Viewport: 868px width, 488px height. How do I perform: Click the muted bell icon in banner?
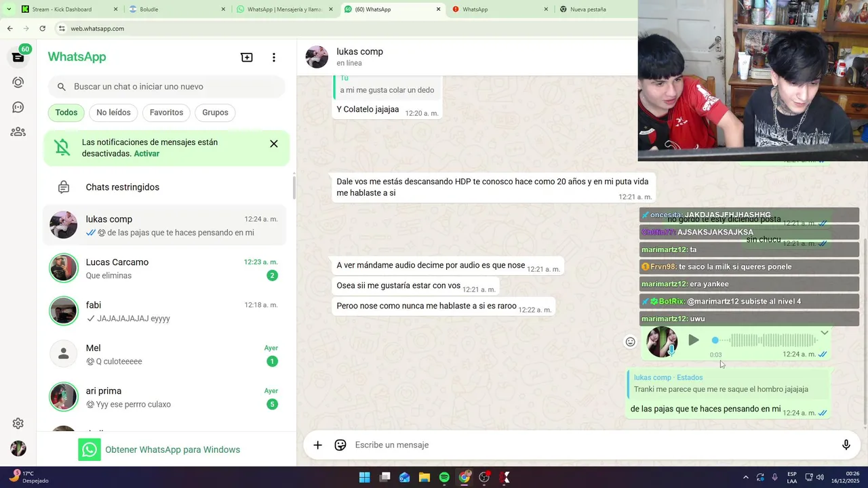click(x=62, y=148)
